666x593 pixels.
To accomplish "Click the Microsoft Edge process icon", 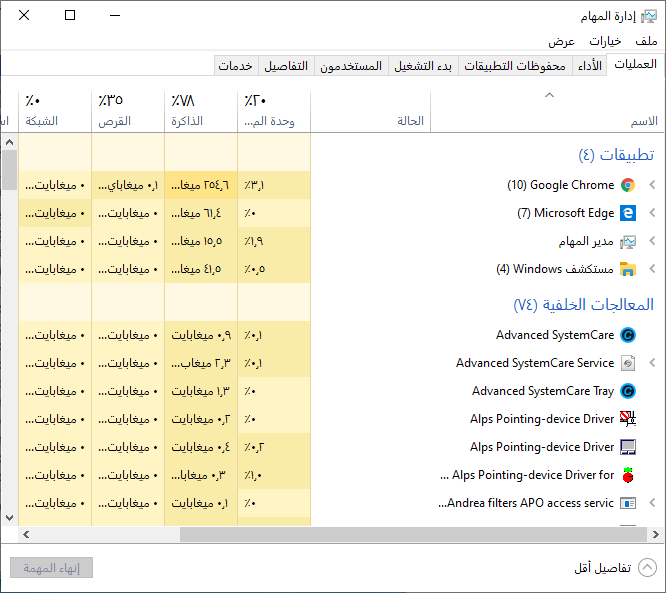I will (x=628, y=213).
